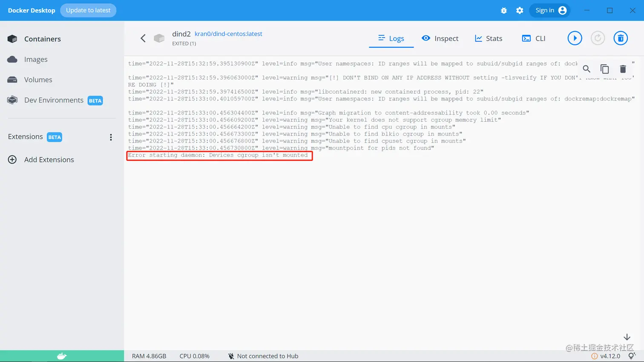Click the v4.12.0 version indicator
This screenshot has width=644, height=362.
pyautogui.click(x=606, y=356)
